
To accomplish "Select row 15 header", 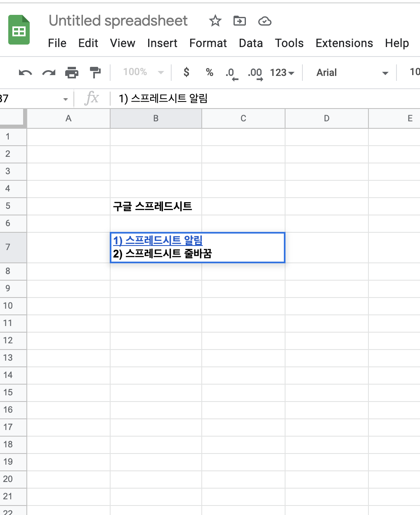I will 13,392.
